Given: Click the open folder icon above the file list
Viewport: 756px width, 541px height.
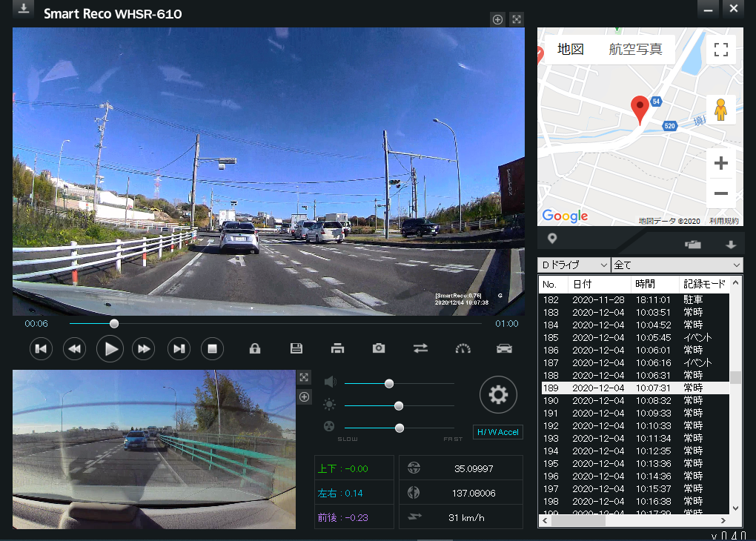Looking at the screenshot, I should pyautogui.click(x=692, y=245).
